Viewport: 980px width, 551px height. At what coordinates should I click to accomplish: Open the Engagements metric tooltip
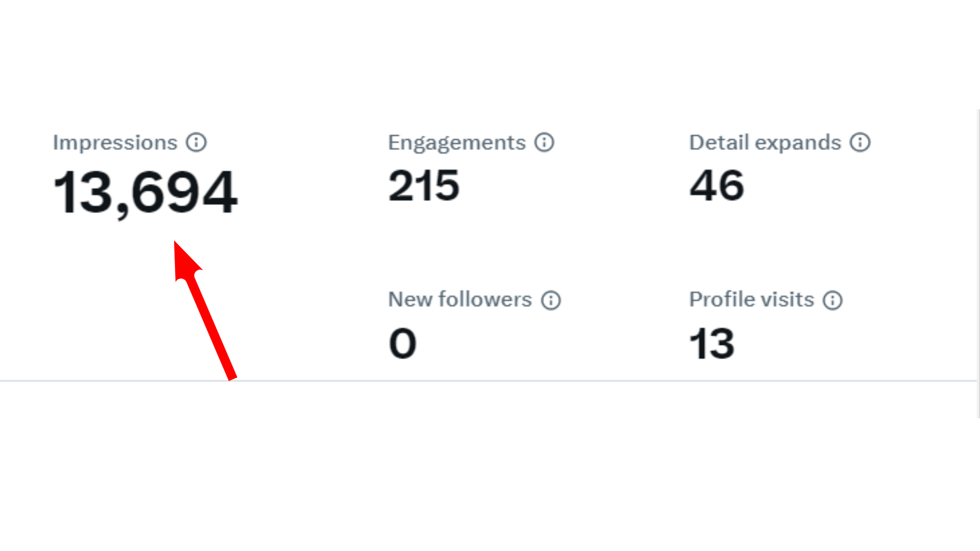[544, 142]
